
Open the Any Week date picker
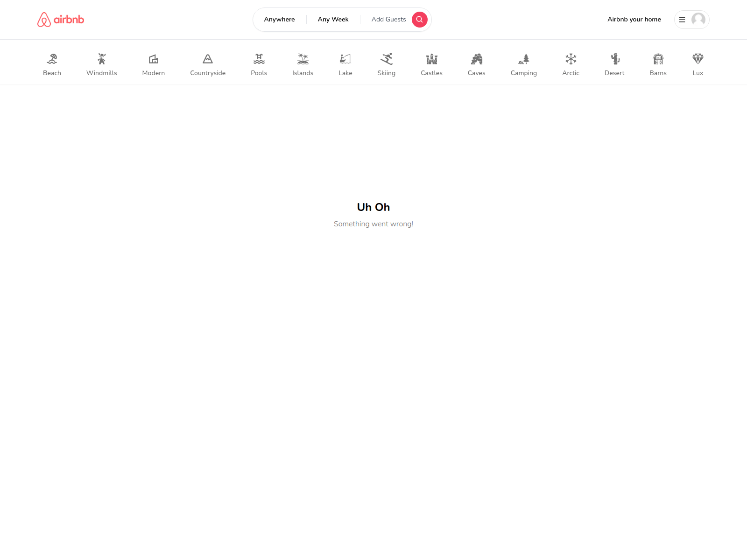tap(333, 20)
